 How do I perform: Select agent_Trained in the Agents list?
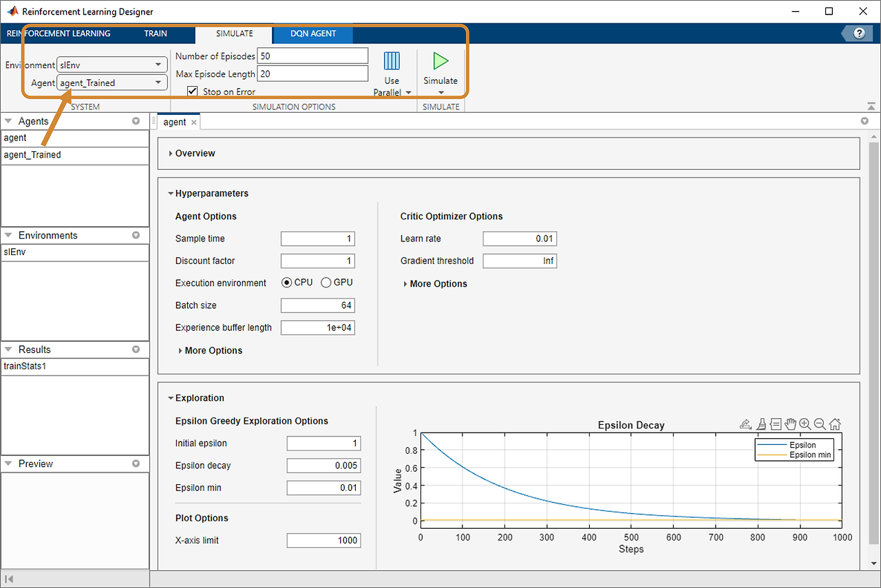(x=75, y=155)
